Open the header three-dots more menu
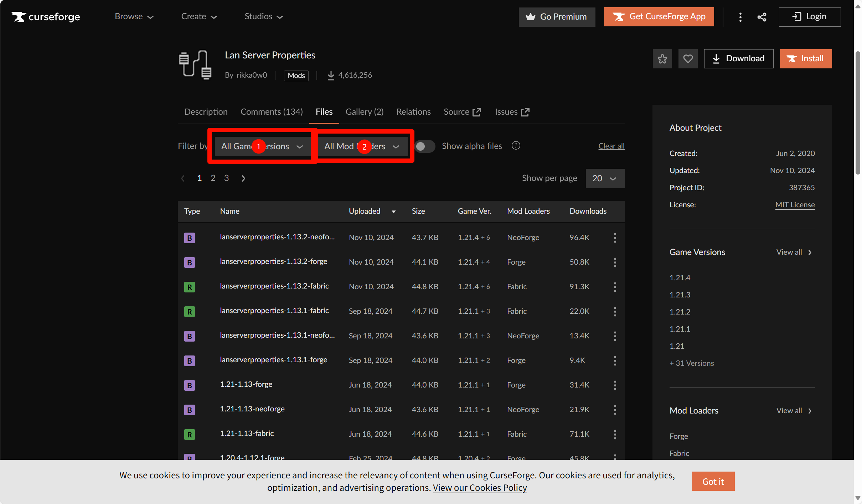The image size is (862, 504). (x=740, y=17)
